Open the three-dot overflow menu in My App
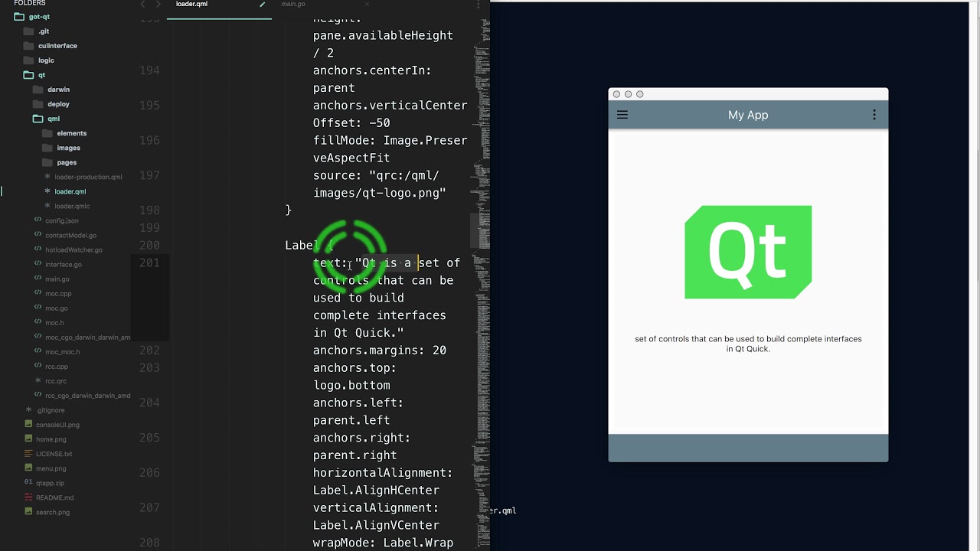The image size is (980, 551). pyautogui.click(x=874, y=115)
